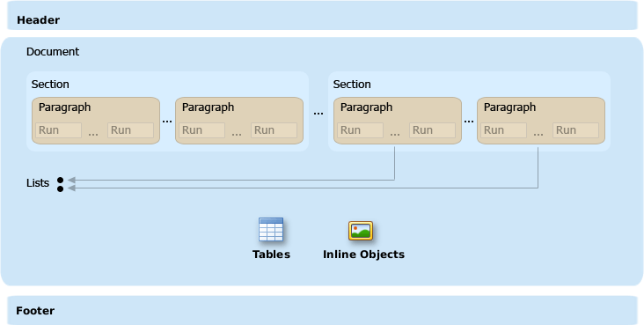This screenshot has width=644, height=325.
Task: Click the lower gray arrowhead near Lists
Action: click(x=72, y=188)
